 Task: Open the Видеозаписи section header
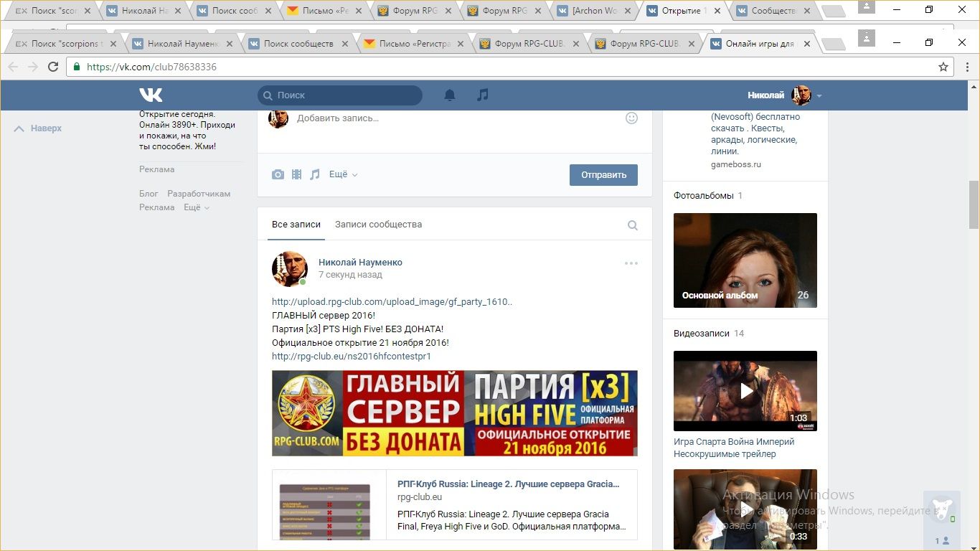[702, 334]
